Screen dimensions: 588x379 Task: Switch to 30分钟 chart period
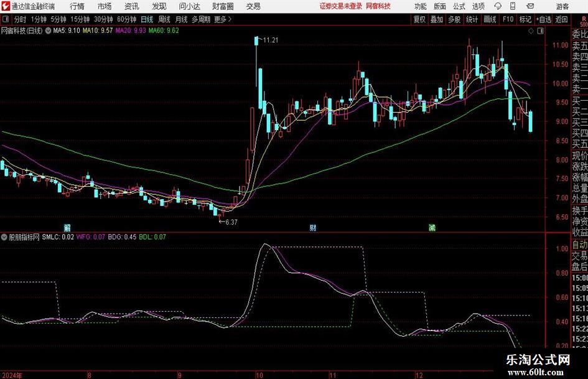[103, 19]
